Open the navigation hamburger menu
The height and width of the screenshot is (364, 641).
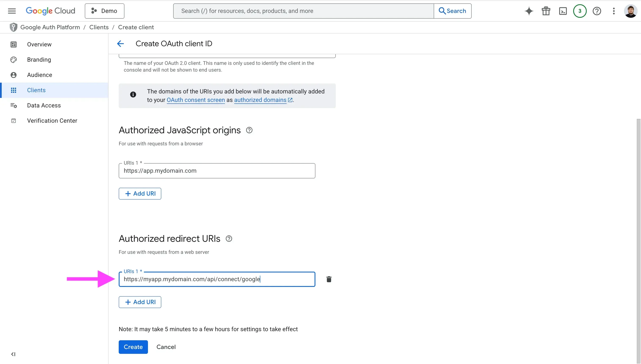(12, 11)
